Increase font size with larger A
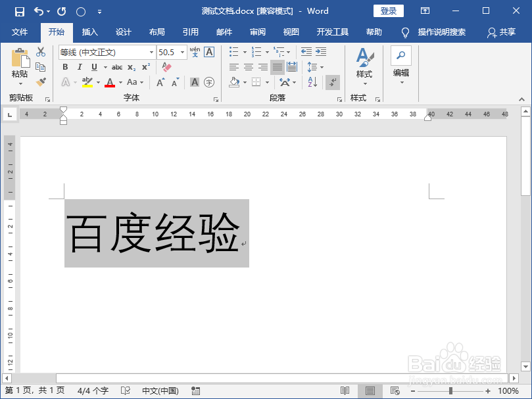This screenshot has width=532, height=399. pyautogui.click(x=160, y=82)
